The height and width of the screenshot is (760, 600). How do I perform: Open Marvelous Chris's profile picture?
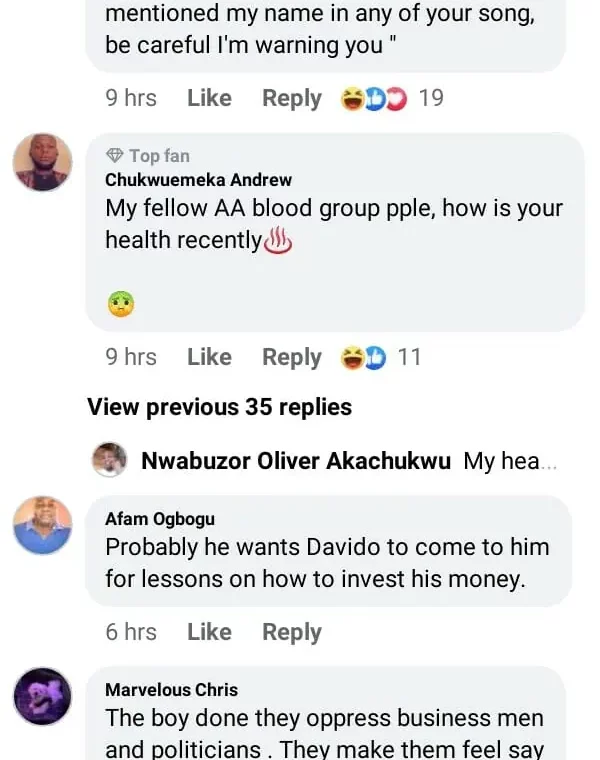click(42, 695)
